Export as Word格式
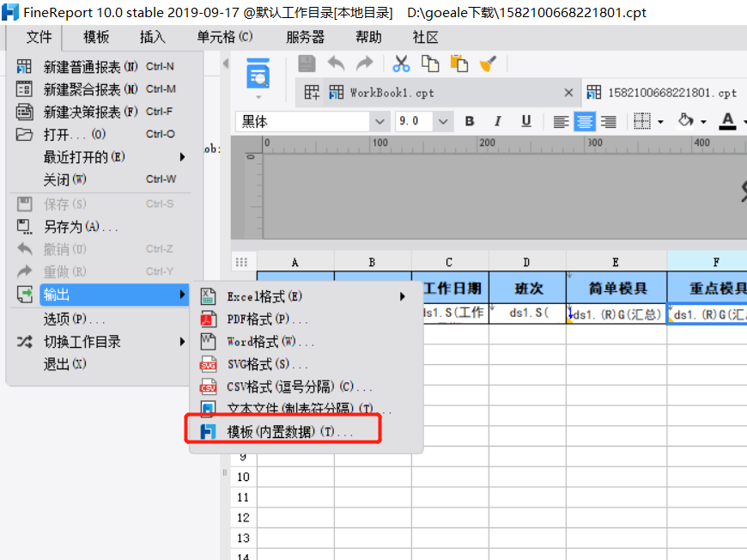This screenshot has width=747, height=560. [306, 342]
